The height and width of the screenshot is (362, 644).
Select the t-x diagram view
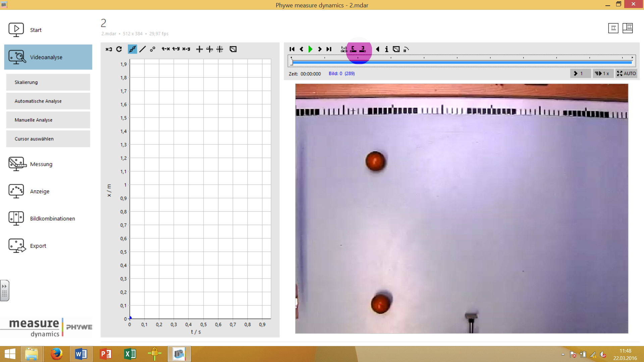tap(166, 49)
